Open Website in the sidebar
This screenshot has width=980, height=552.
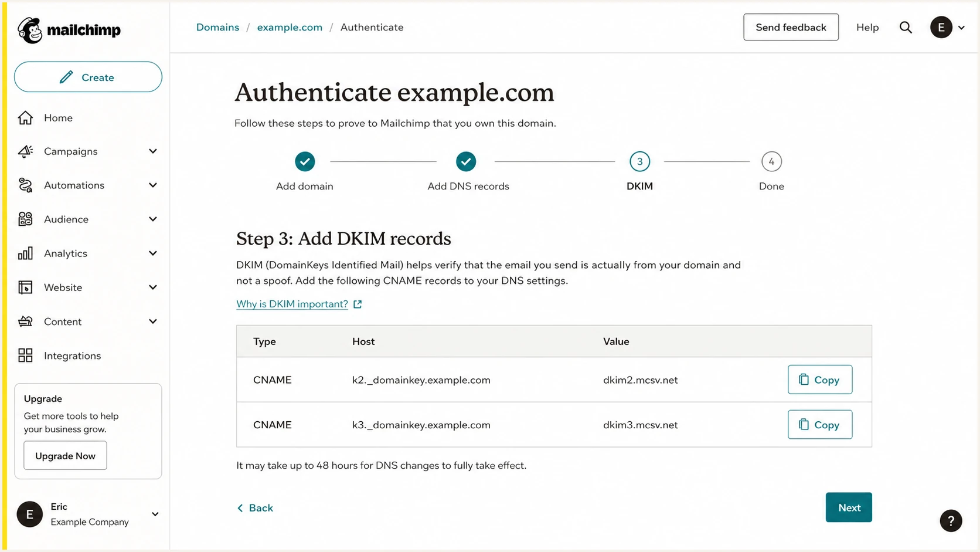click(63, 287)
